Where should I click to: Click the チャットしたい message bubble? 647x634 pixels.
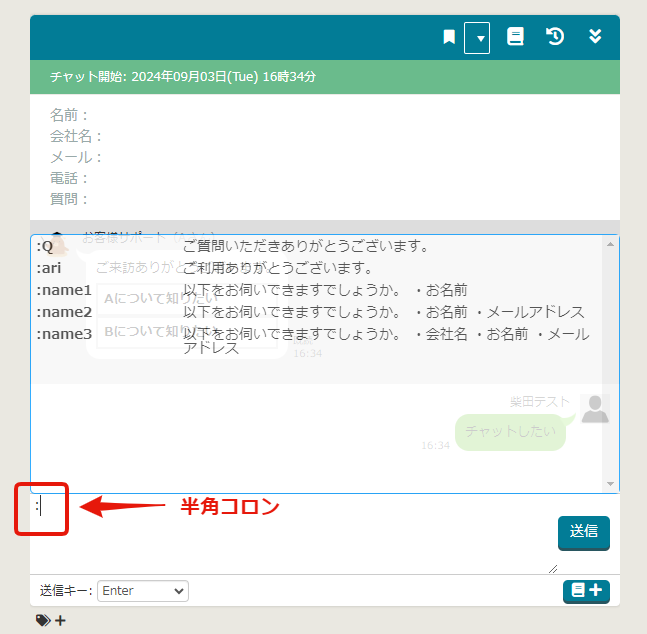tap(510, 432)
